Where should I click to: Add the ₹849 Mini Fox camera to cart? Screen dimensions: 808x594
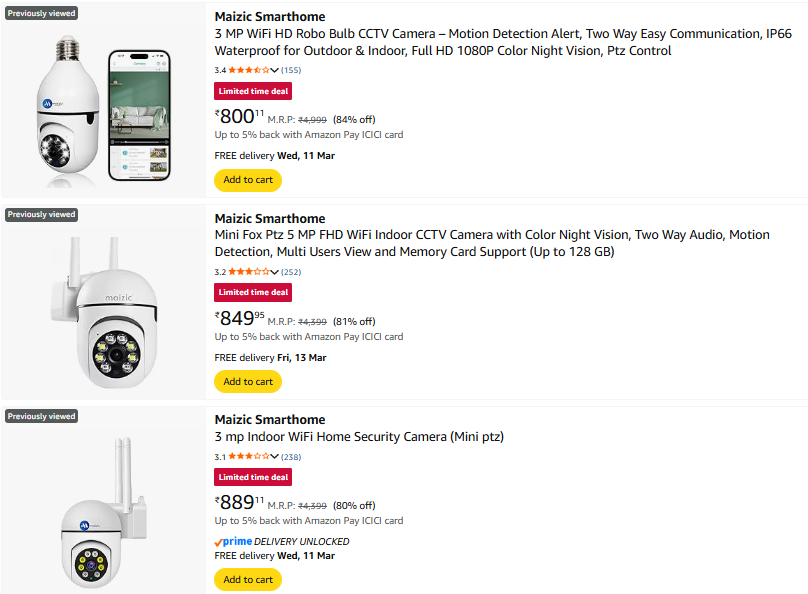click(x=247, y=381)
